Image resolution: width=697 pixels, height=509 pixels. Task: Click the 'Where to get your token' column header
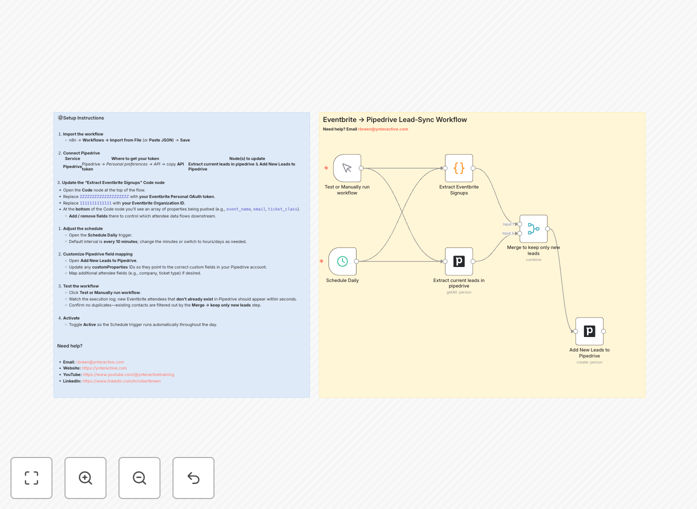pyautogui.click(x=135, y=158)
